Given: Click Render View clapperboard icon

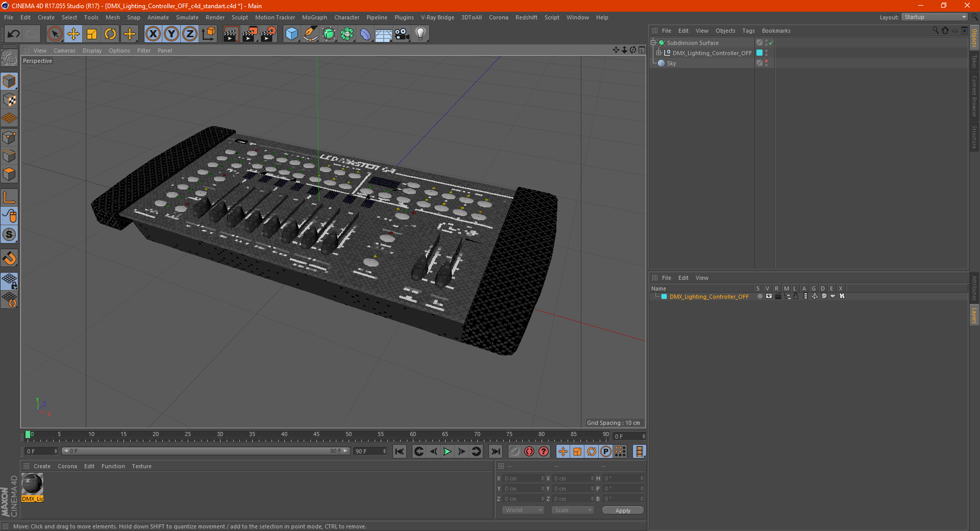Looking at the screenshot, I should pos(231,34).
